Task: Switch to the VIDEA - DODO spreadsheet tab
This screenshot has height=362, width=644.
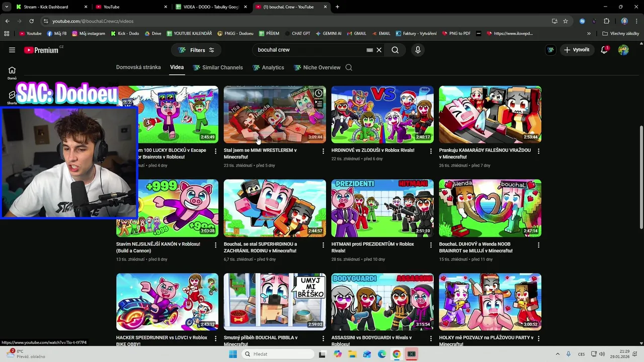Action: (x=211, y=7)
